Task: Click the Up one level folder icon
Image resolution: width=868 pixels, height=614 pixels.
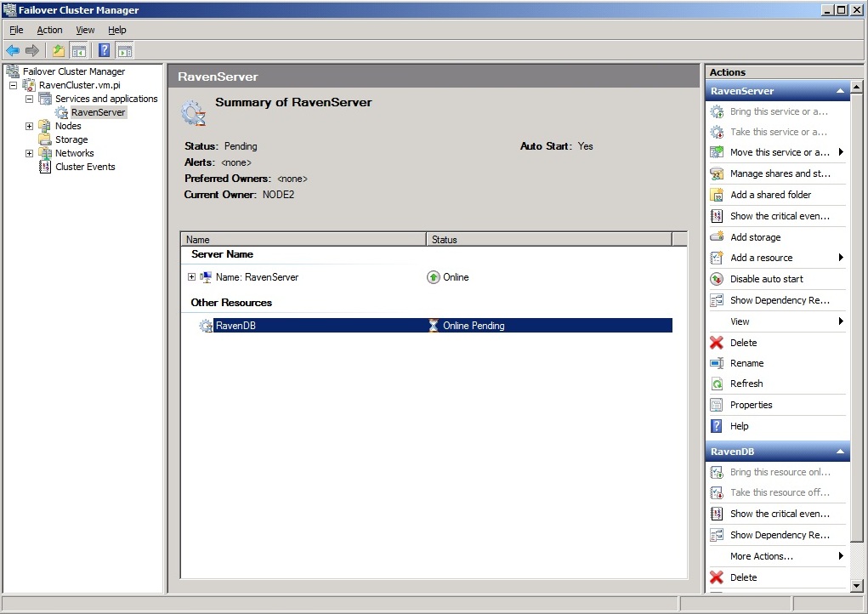Action: click(59, 51)
